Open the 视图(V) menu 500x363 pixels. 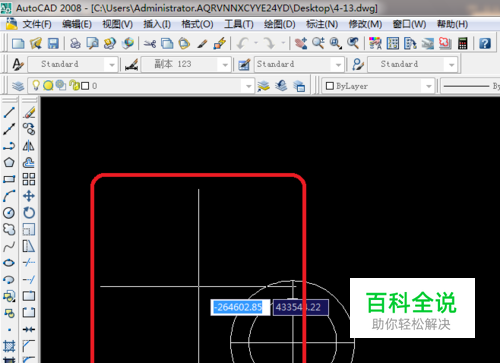(117, 24)
